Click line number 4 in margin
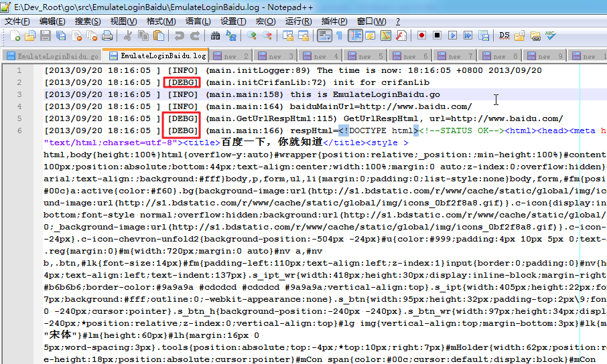607x364 pixels. (19, 106)
